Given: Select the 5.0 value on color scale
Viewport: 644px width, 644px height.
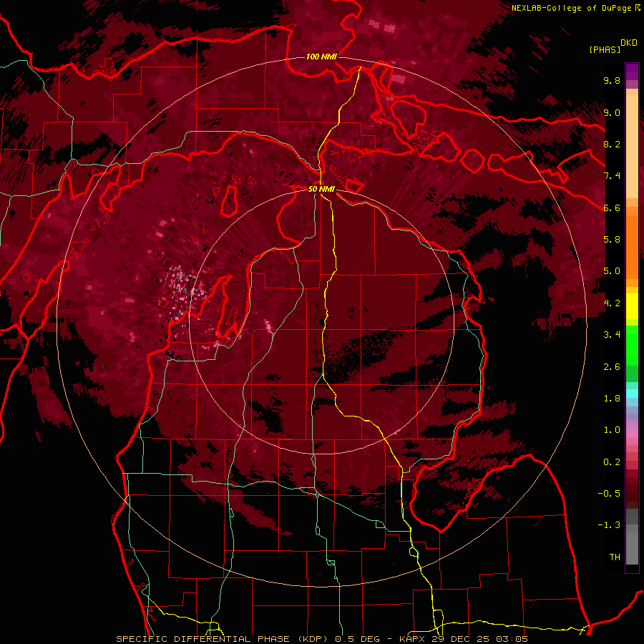Looking at the screenshot, I should [x=612, y=271].
